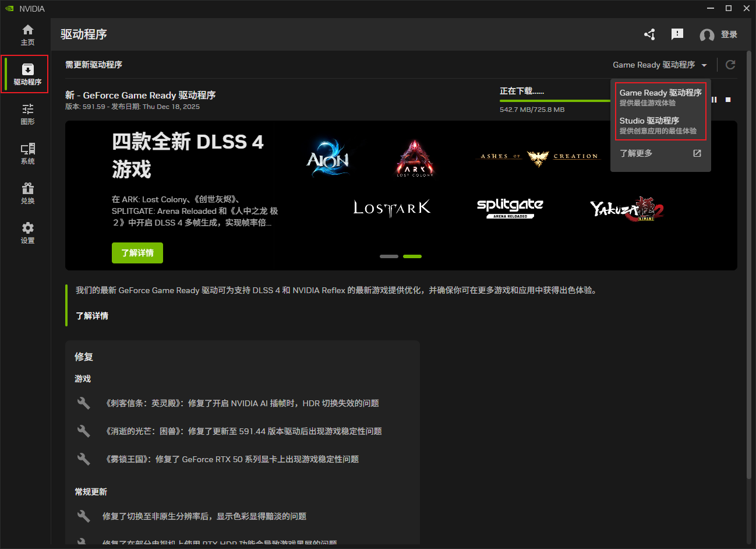Image resolution: width=756 pixels, height=549 pixels.
Task: Click wrench icon beside 雾锁王国 fix
Action: point(84,459)
